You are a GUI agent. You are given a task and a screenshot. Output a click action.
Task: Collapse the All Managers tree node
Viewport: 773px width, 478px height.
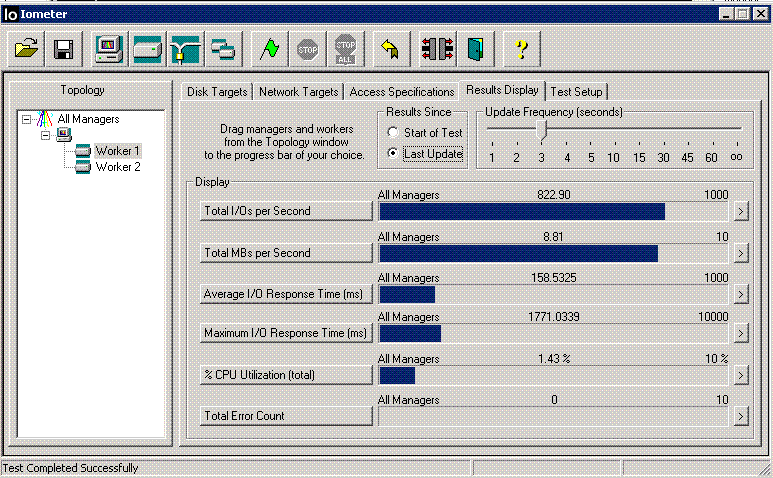tap(26, 119)
